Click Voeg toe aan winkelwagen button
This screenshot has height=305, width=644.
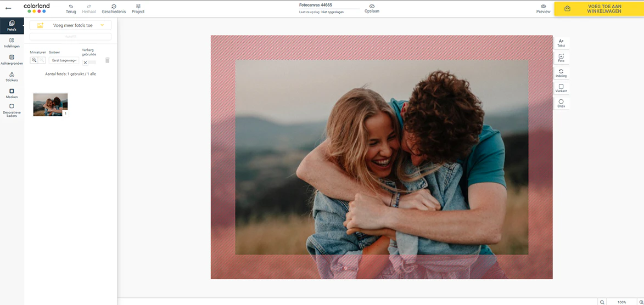(x=599, y=9)
